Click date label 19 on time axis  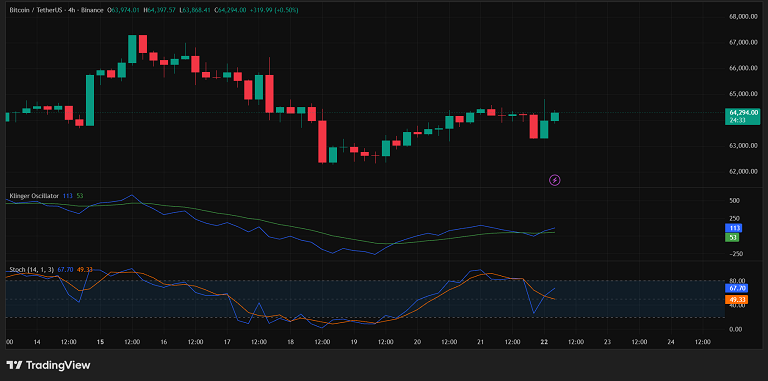(354, 342)
